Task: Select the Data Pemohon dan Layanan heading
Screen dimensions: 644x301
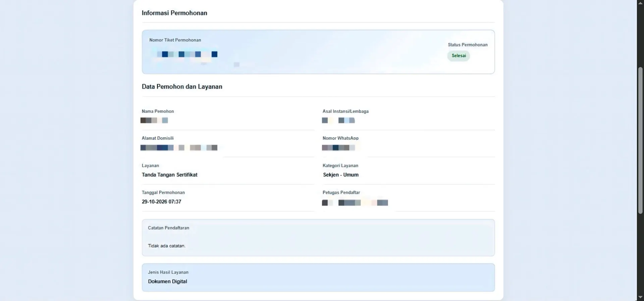Action: 182,87
